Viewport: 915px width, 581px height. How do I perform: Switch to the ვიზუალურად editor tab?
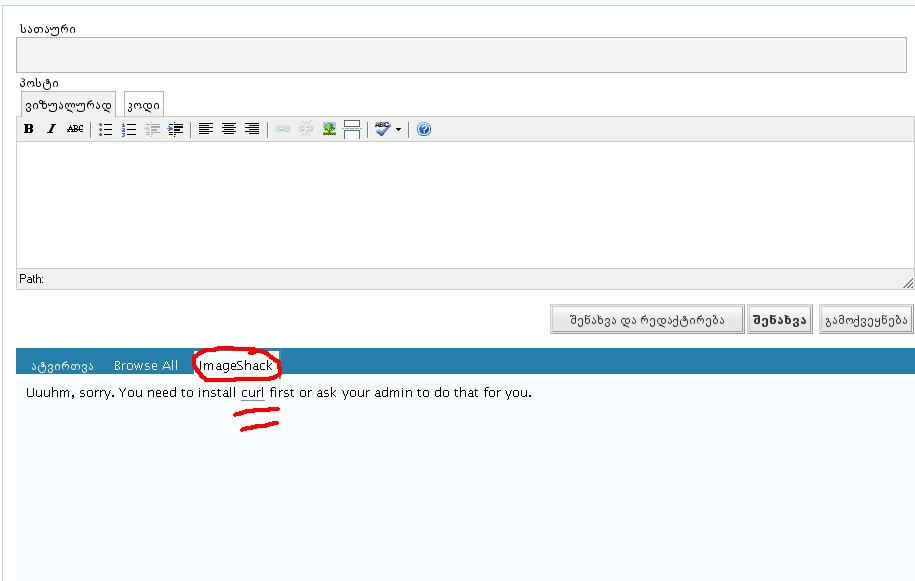(68, 105)
